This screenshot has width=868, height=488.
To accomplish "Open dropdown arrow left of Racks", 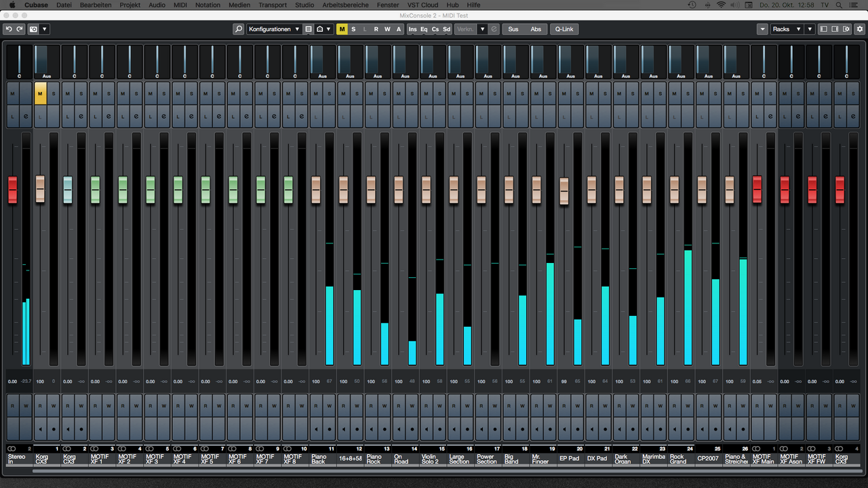I will pos(763,29).
